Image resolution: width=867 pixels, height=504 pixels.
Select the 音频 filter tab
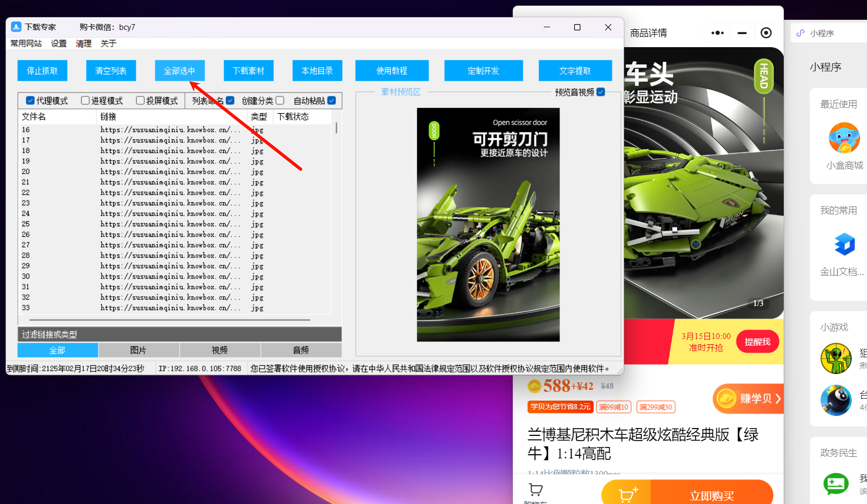[x=301, y=350]
